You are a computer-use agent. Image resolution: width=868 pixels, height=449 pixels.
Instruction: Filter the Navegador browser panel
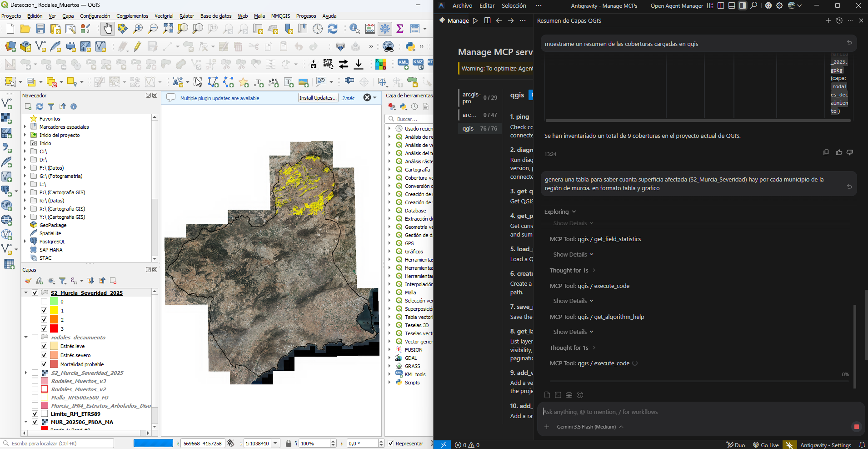[51, 106]
